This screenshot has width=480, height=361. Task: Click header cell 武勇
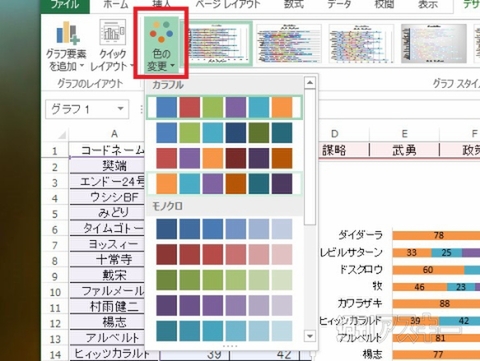404,150
